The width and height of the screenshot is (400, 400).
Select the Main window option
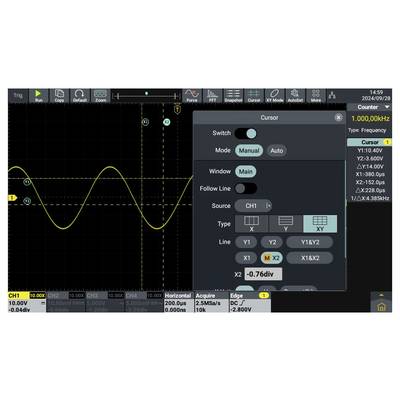click(x=246, y=171)
